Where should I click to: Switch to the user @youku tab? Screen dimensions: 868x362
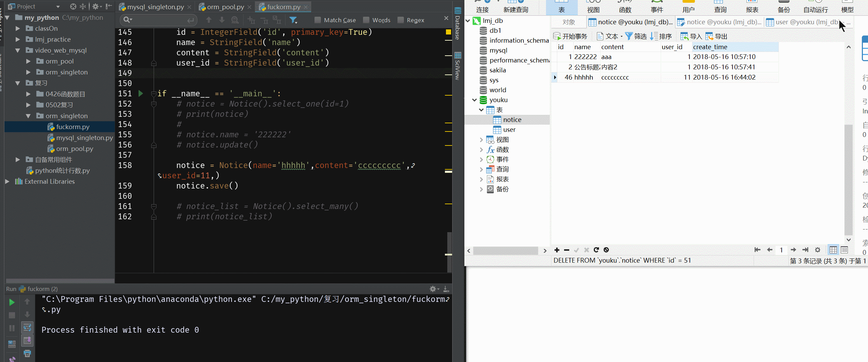point(802,22)
